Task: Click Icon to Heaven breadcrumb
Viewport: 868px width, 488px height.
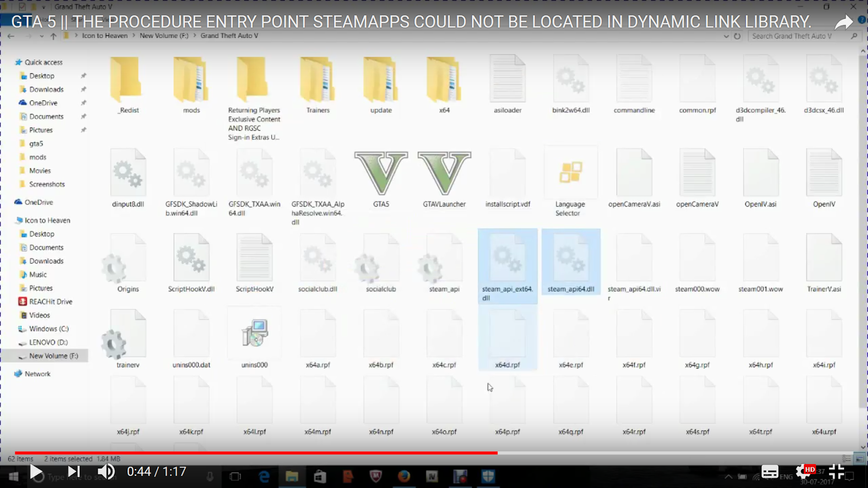Action: coord(105,36)
